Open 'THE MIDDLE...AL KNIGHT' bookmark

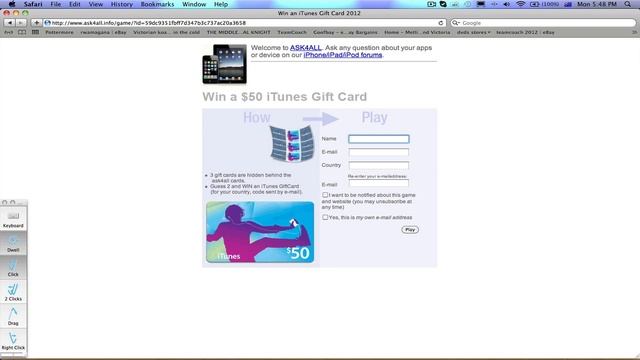point(238,32)
